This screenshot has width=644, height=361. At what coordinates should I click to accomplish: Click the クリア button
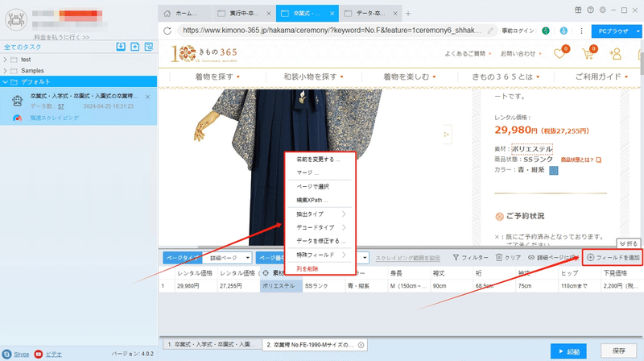(x=508, y=257)
